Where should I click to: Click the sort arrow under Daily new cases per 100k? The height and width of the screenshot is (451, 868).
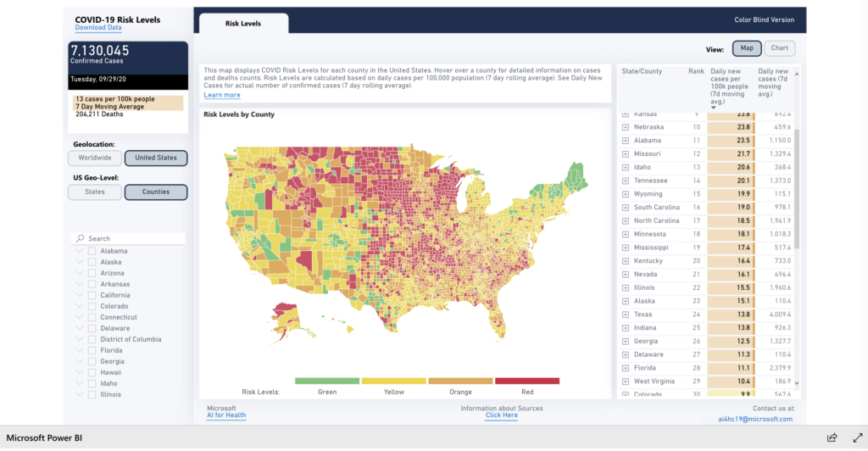(714, 108)
